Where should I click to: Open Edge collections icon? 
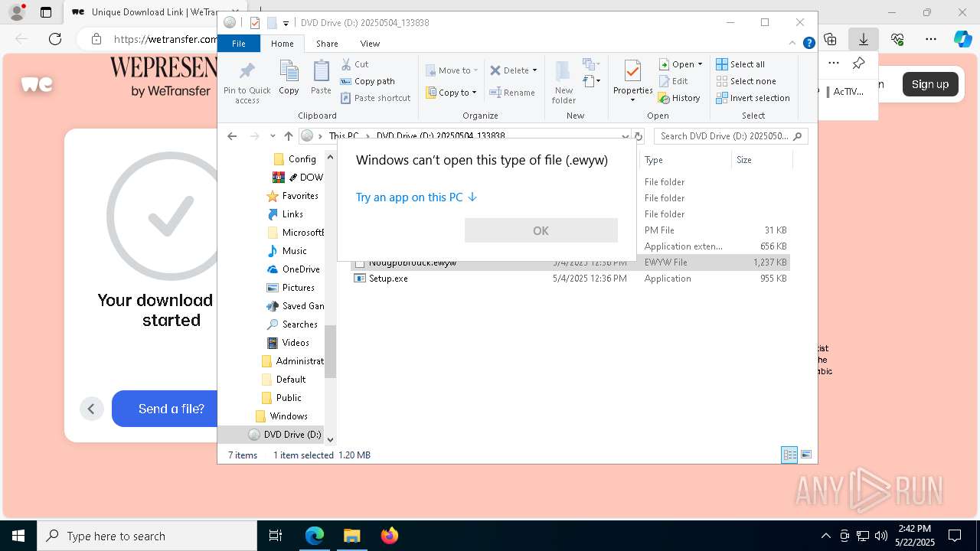pos(831,39)
